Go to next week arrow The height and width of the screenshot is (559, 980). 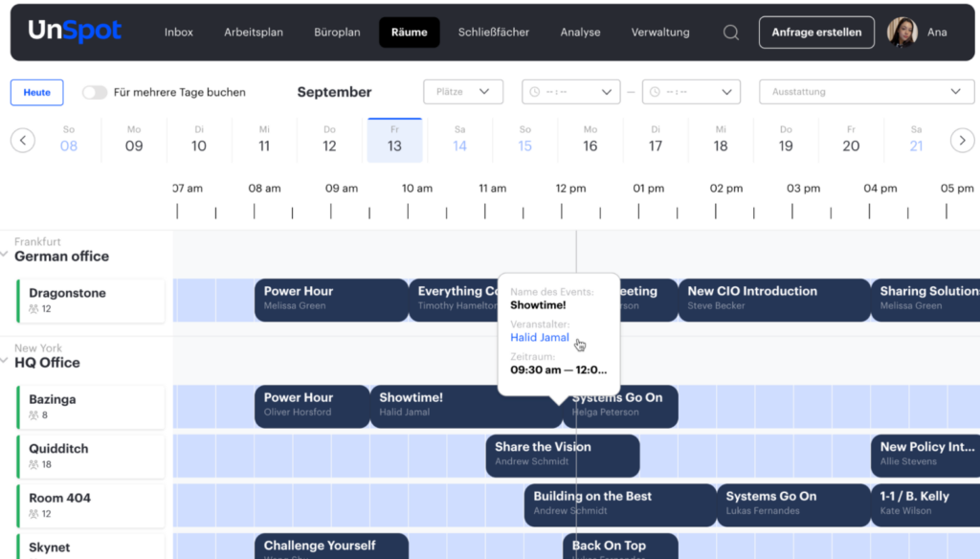(962, 141)
